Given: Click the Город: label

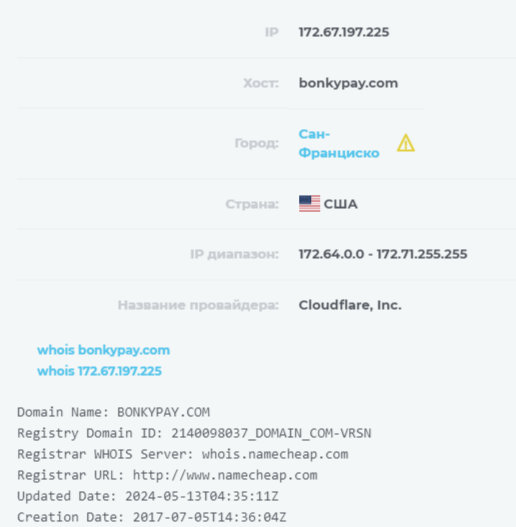Looking at the screenshot, I should 256,144.
